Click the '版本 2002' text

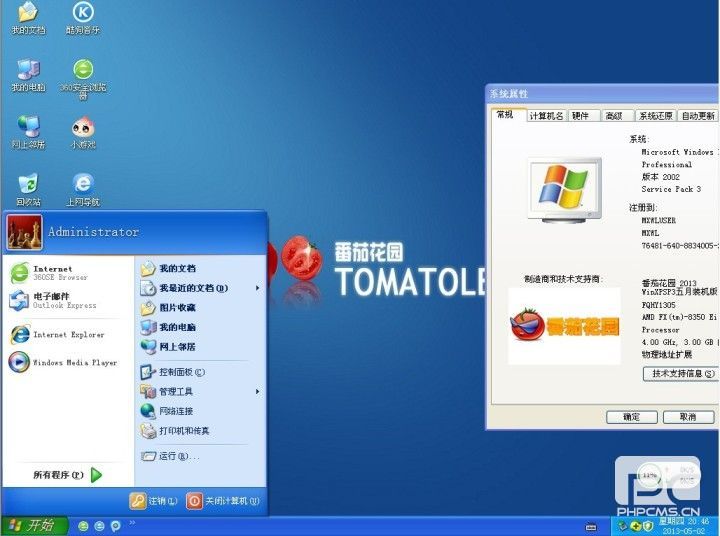point(660,177)
